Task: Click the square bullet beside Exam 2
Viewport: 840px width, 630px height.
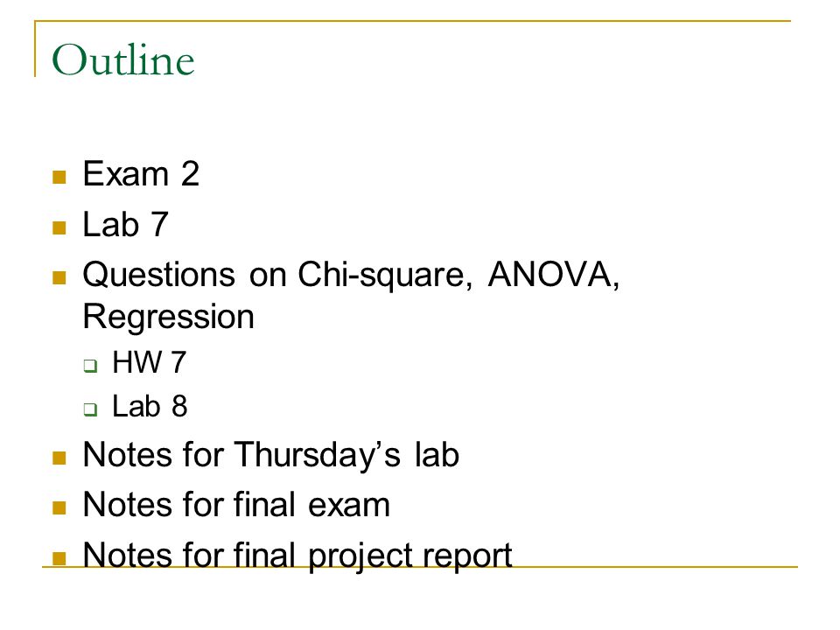Action: [59, 178]
